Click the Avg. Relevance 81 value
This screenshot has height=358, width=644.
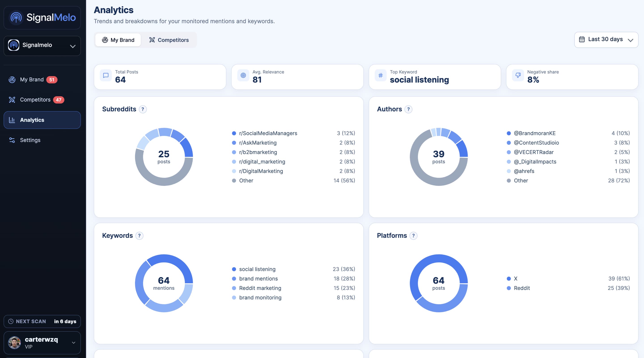click(x=257, y=80)
